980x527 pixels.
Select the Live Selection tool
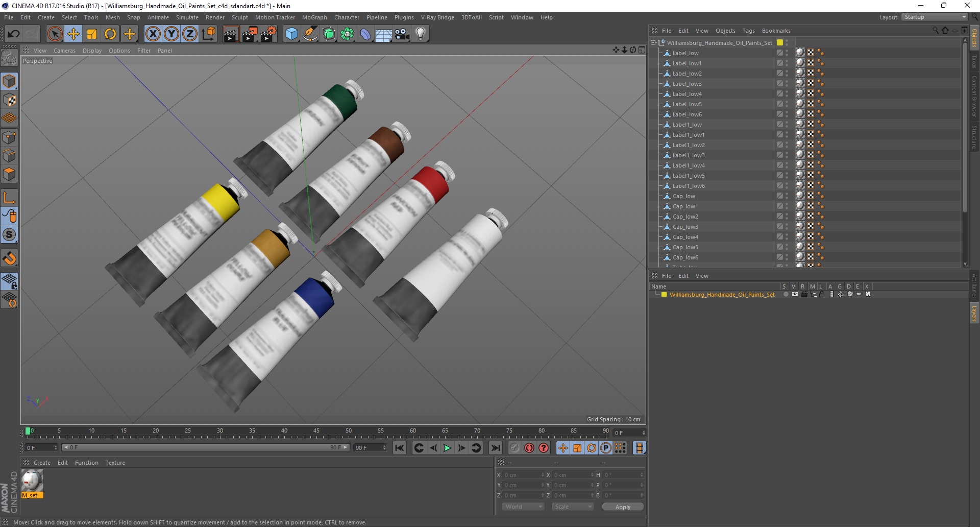[x=55, y=34]
